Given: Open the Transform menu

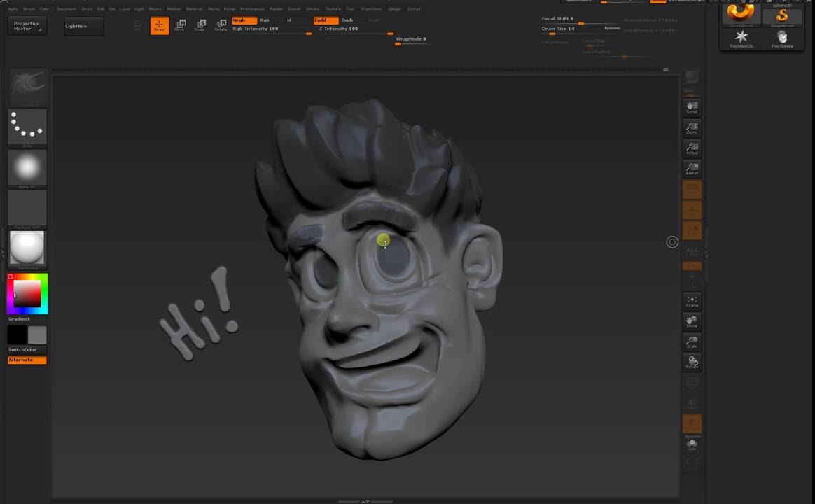Looking at the screenshot, I should [370, 9].
